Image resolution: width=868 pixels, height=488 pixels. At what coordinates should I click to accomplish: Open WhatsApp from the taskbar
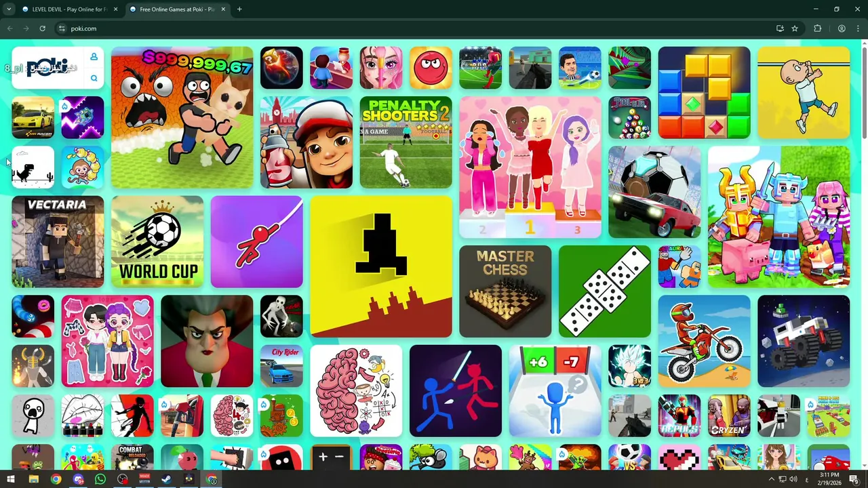tap(100, 479)
